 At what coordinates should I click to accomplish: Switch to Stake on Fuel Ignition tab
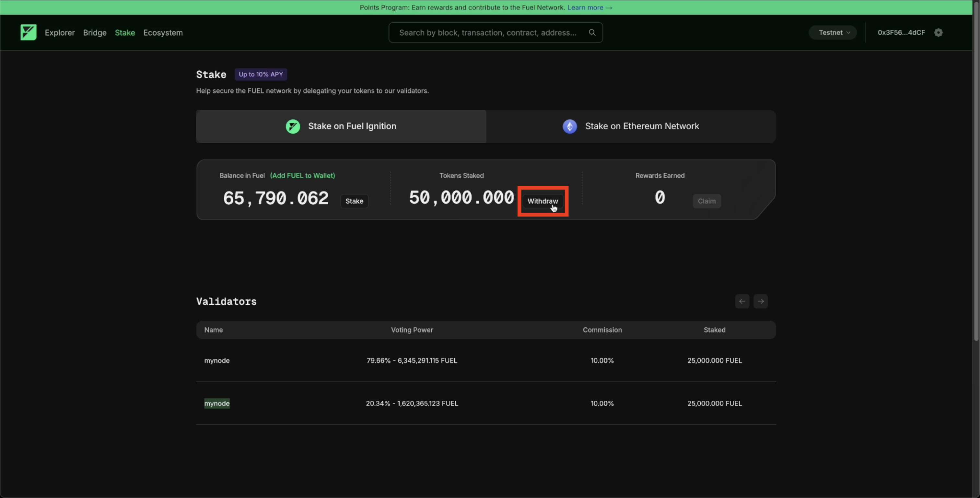341,126
